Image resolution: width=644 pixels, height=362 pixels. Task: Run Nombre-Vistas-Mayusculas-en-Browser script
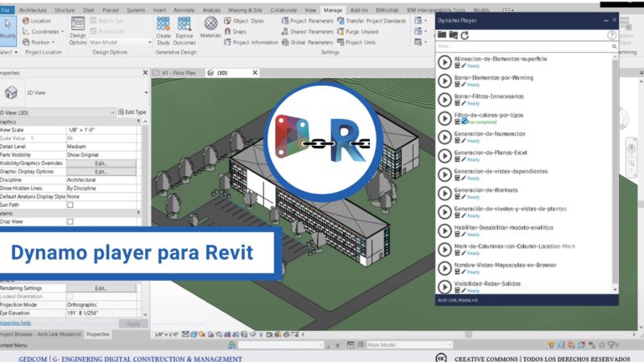(444, 268)
